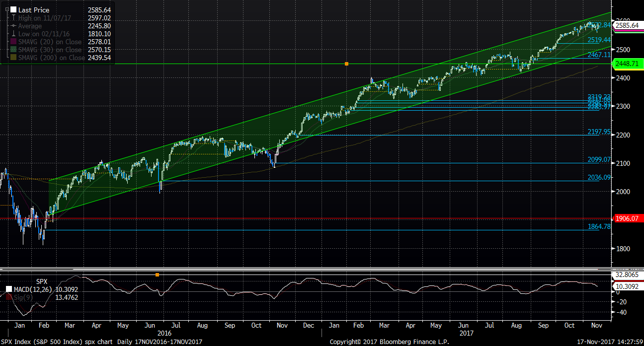Screen dimensions: 644x346
Task: Click the 2036.09 horizontal level label
Action: [x=599, y=177]
